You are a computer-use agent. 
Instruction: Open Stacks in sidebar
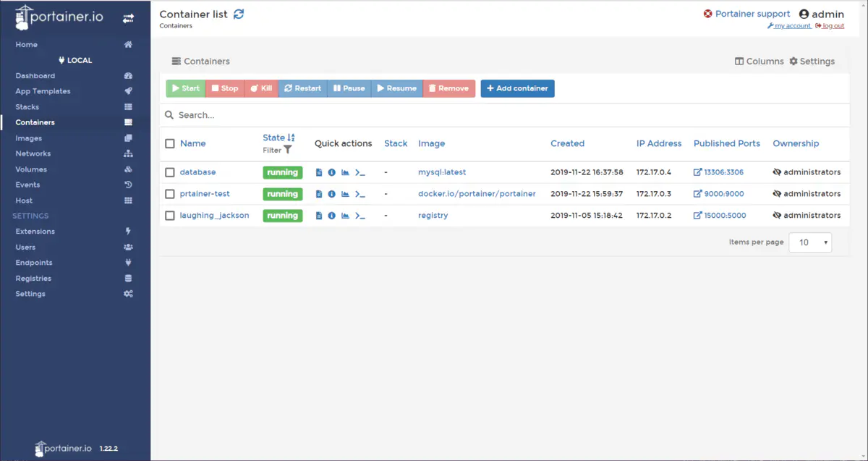[x=75, y=107]
